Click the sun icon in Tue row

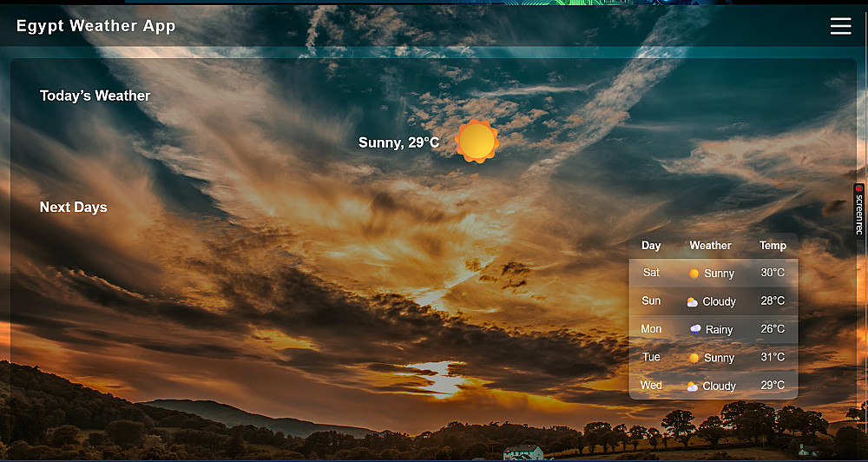tap(694, 359)
